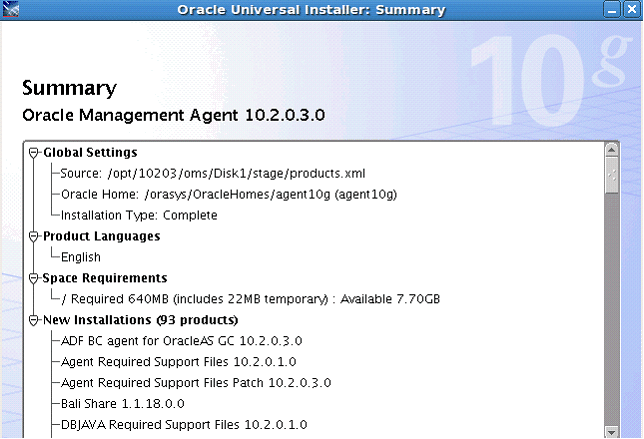Select Agent Required Support Files 10.2.0.1.0
Viewport: 644px width, 439px height.
pos(179,362)
